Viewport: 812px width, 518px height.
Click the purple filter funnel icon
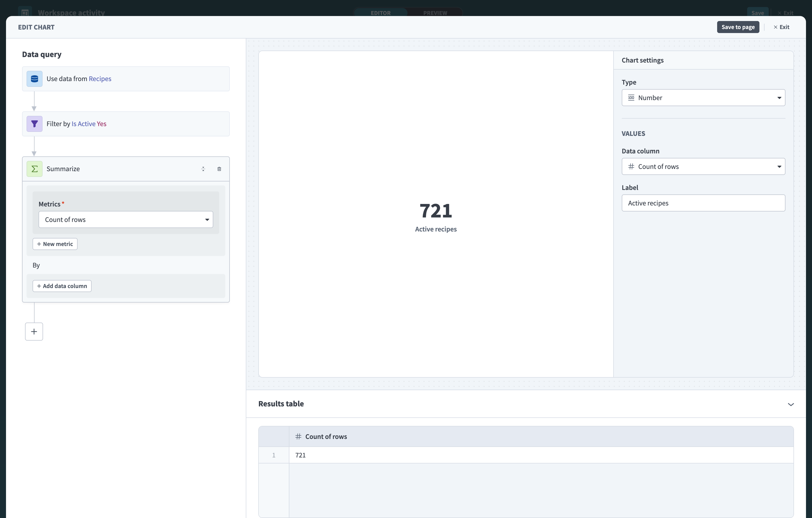point(34,124)
